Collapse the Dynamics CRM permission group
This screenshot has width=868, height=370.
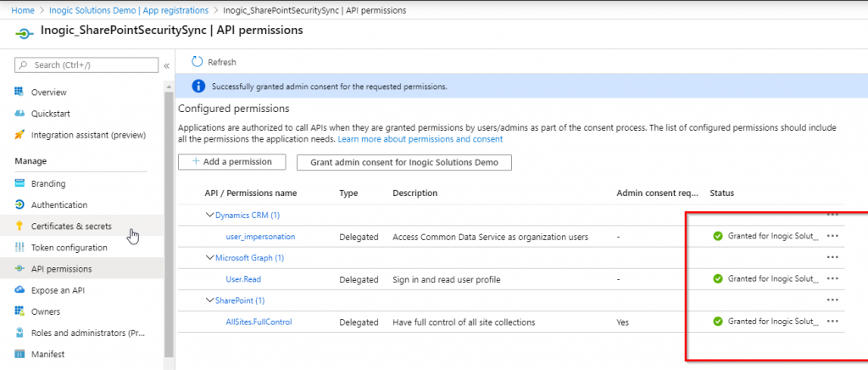click(209, 216)
